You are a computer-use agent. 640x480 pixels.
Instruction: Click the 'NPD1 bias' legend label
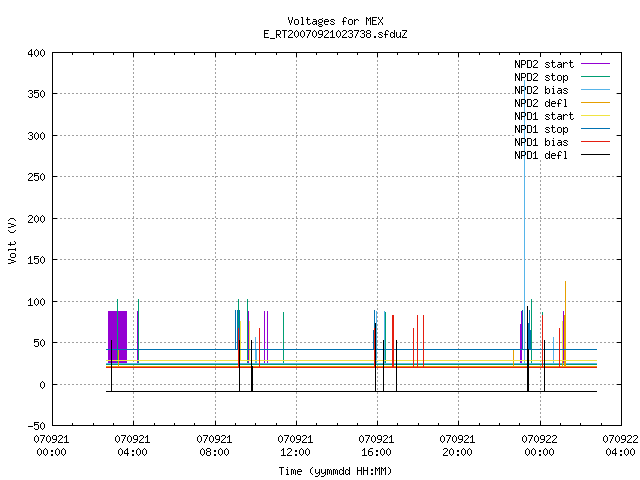[541, 142]
